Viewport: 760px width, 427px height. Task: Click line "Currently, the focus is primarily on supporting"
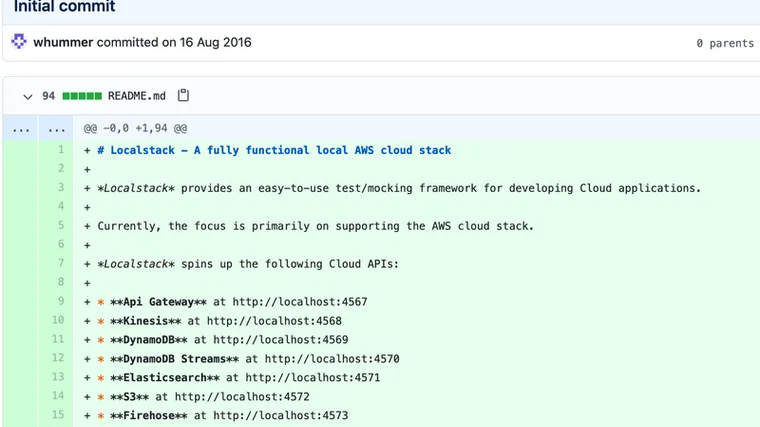click(x=316, y=226)
